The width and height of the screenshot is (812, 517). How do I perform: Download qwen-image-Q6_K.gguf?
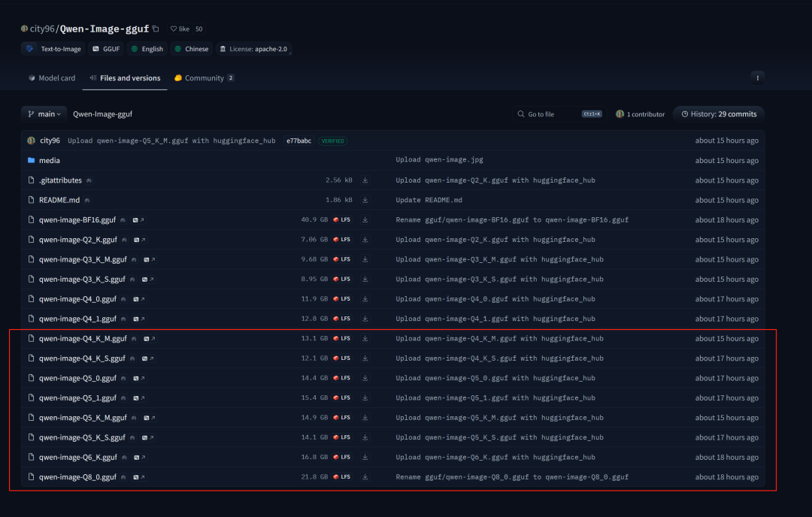coord(365,458)
